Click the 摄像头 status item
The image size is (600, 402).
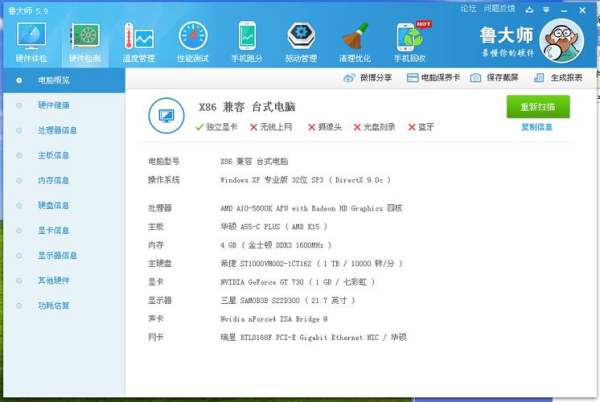tap(325, 127)
